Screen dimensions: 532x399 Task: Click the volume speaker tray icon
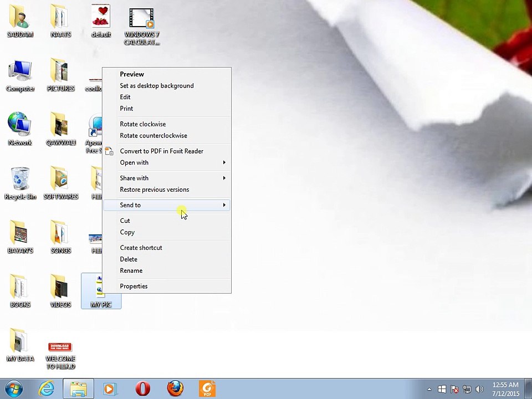(479, 389)
